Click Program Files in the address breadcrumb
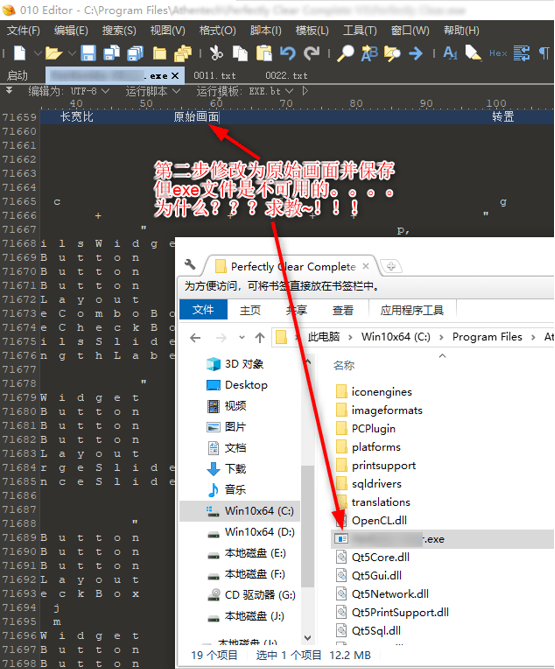The image size is (555, 669). [x=487, y=337]
